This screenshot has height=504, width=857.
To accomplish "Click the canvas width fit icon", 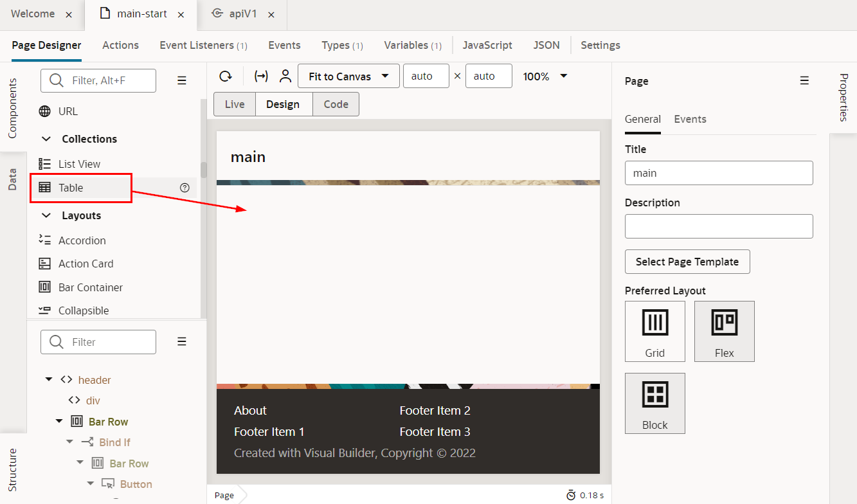I will click(x=261, y=76).
